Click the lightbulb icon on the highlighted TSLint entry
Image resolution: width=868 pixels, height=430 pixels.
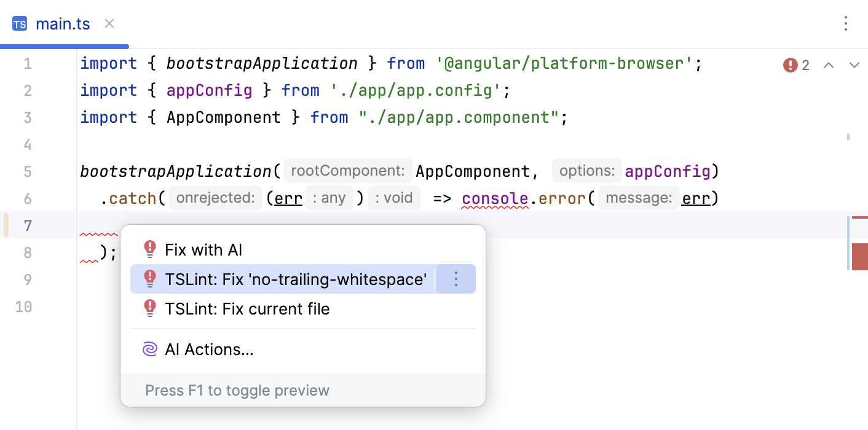point(149,278)
